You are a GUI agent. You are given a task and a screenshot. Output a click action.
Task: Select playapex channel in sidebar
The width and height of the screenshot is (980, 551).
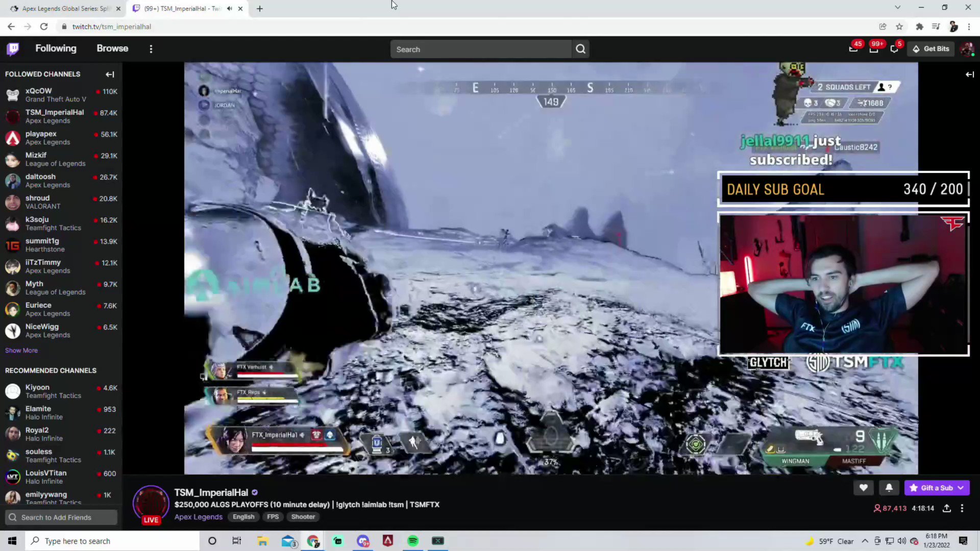(61, 138)
